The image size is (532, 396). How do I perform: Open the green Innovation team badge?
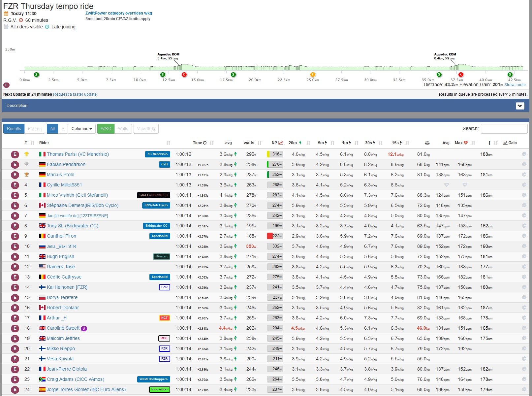(x=160, y=389)
